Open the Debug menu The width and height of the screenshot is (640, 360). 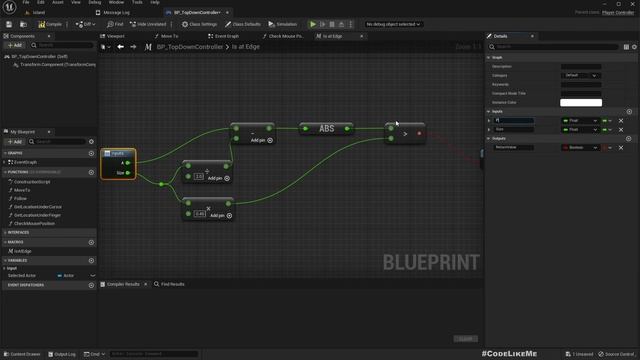coord(95,2)
